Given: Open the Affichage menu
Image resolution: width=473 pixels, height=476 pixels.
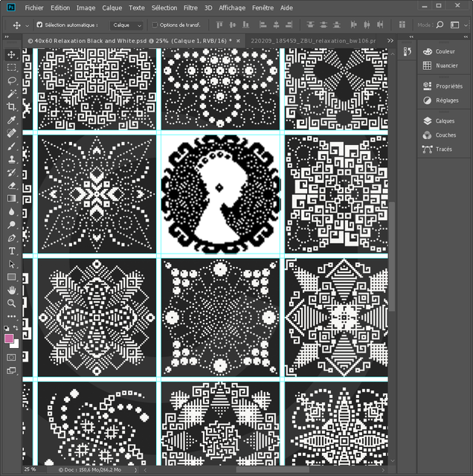Looking at the screenshot, I should click(232, 8).
